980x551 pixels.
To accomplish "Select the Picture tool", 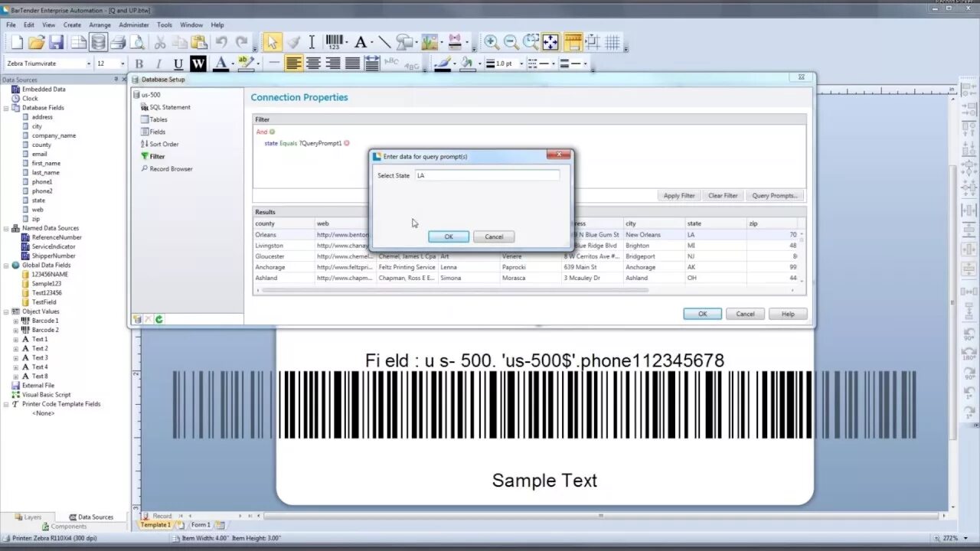I will [x=429, y=43].
